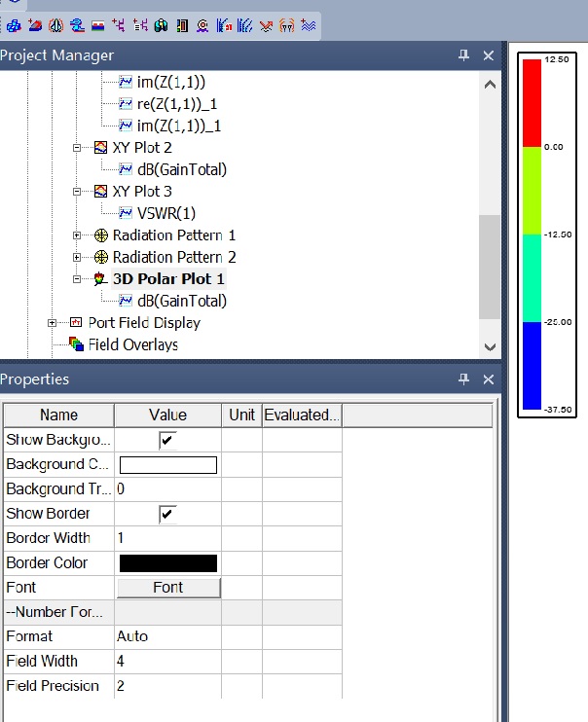Select the Radiation Pattern 2 tree item
Image resolution: width=588 pixels, height=722 pixels.
[x=174, y=257]
